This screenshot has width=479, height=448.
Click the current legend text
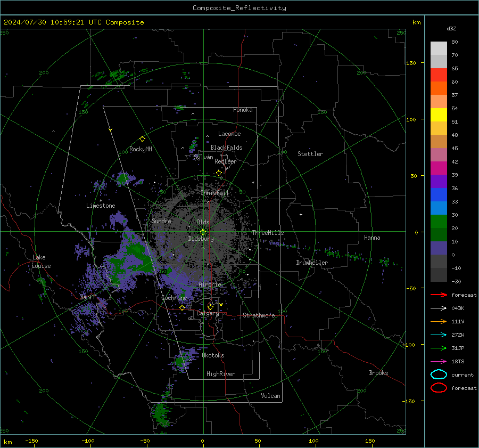pyautogui.click(x=463, y=374)
